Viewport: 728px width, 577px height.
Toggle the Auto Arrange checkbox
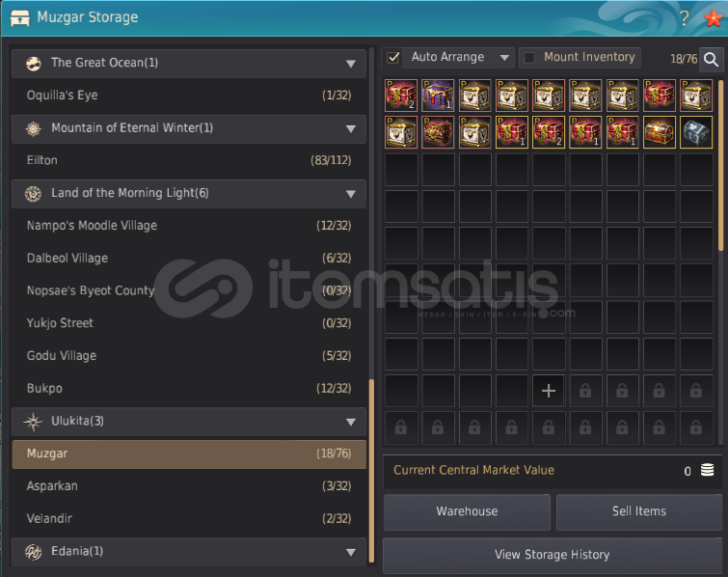393,58
